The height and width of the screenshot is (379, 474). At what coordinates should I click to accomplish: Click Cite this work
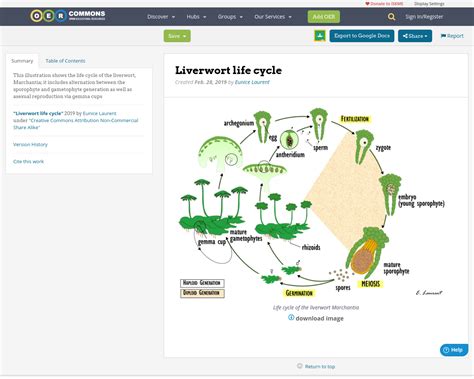(28, 161)
